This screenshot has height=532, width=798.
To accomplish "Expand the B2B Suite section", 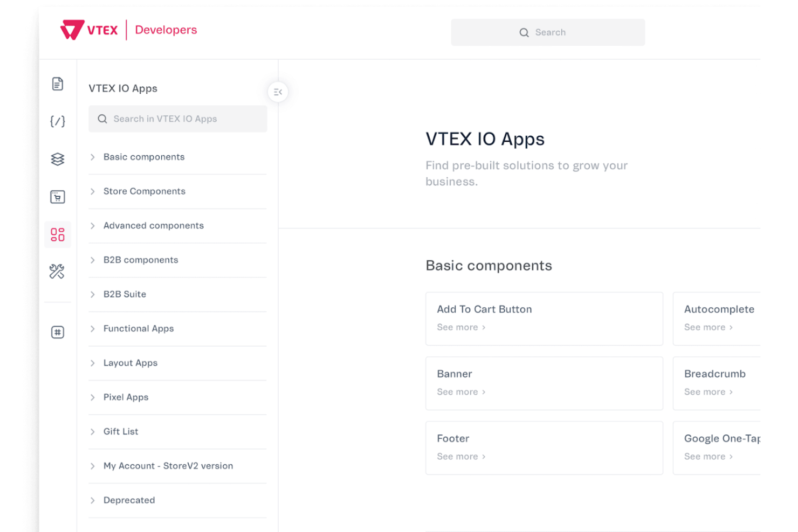I will point(125,294).
